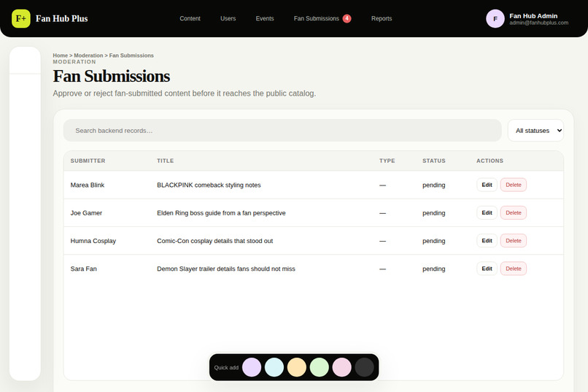Click the TYPE column header

387,161
